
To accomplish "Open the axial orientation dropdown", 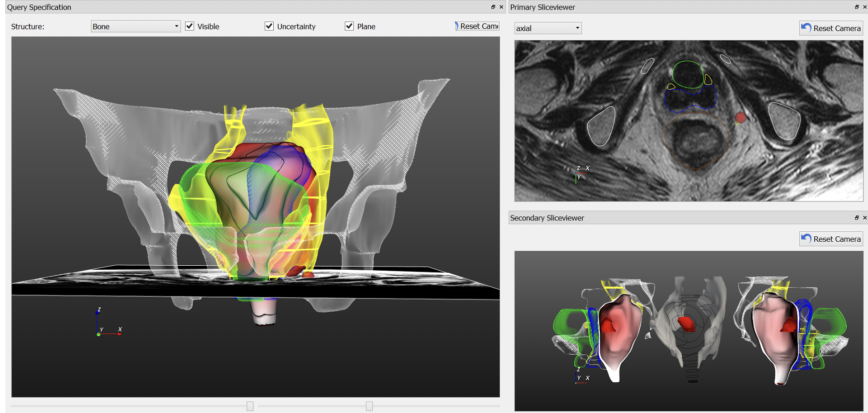I will (x=547, y=28).
